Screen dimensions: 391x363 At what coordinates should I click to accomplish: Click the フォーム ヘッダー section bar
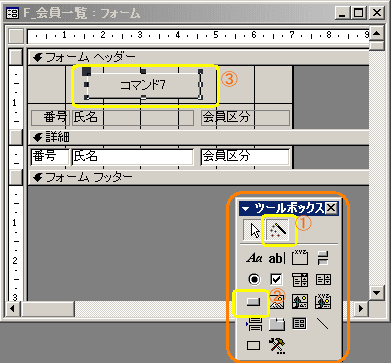pyautogui.click(x=199, y=57)
